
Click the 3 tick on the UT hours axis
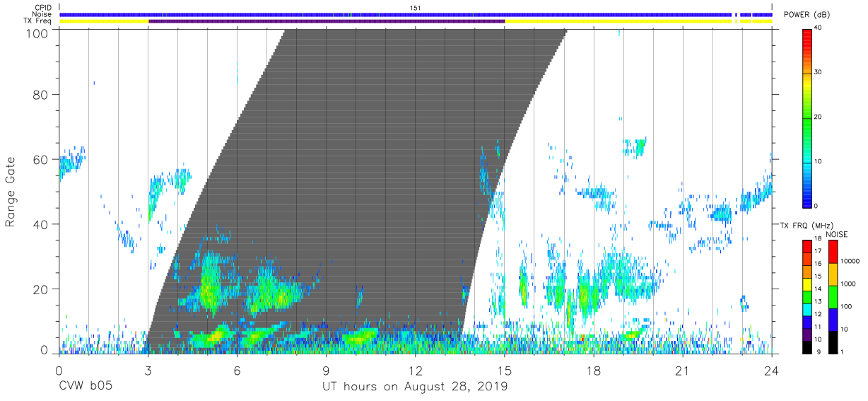point(148,370)
